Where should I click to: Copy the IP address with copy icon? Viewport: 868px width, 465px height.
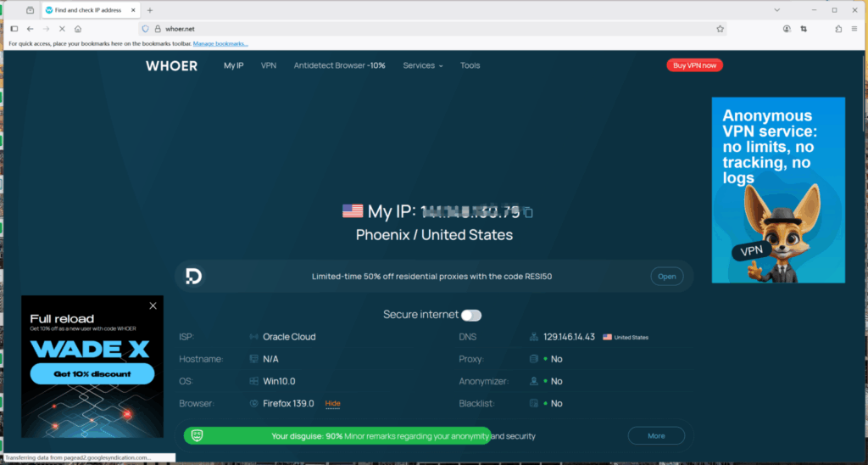(528, 212)
